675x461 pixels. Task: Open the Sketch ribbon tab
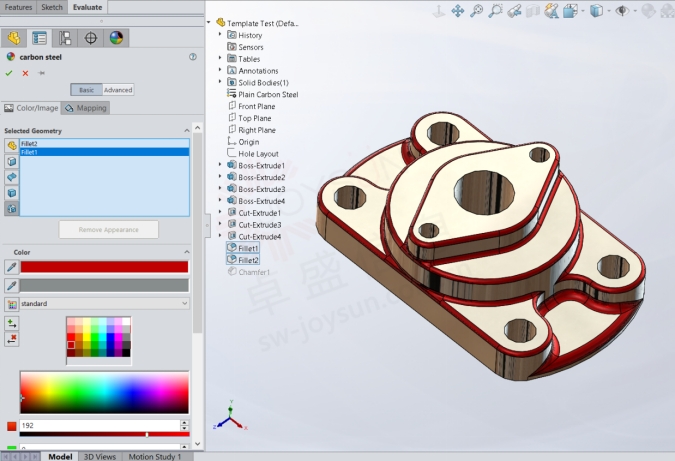point(52,6)
